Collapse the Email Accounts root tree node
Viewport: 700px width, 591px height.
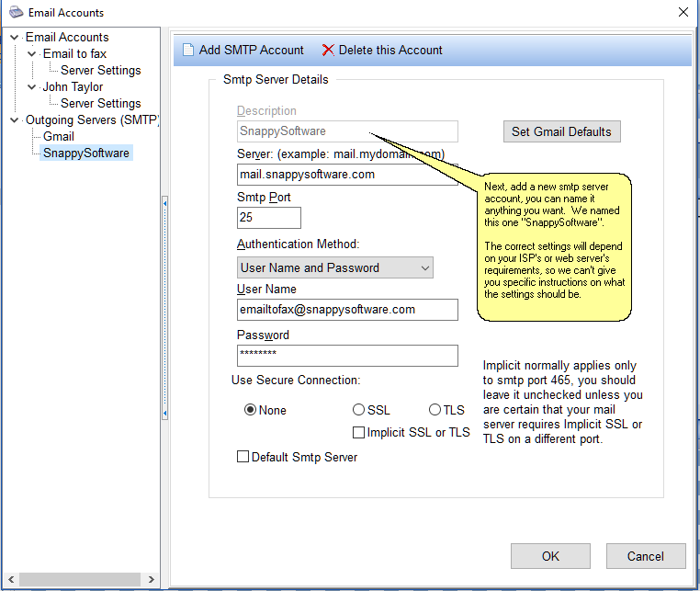tap(15, 37)
